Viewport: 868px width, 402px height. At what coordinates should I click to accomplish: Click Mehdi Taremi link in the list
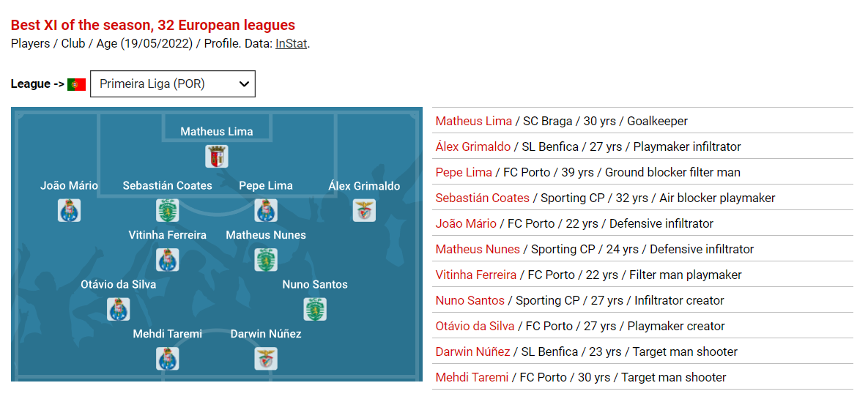pos(472,377)
